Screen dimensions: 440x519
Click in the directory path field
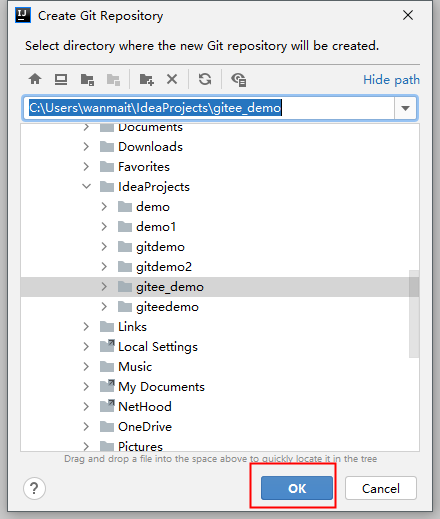tap(209, 108)
